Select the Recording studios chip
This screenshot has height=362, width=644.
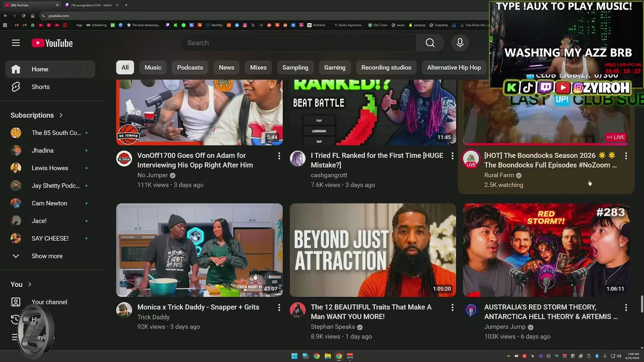[386, 67]
